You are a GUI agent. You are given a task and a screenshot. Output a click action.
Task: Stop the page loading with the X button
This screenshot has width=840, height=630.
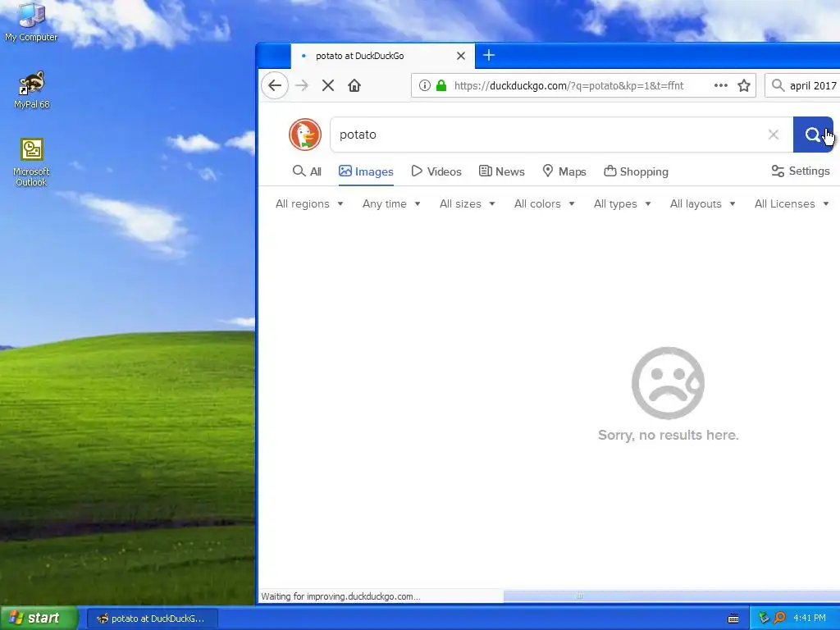328,85
